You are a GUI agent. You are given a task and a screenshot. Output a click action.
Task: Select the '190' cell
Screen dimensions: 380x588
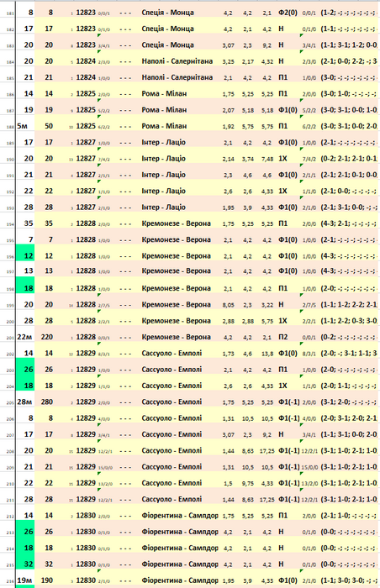pos(47,580)
